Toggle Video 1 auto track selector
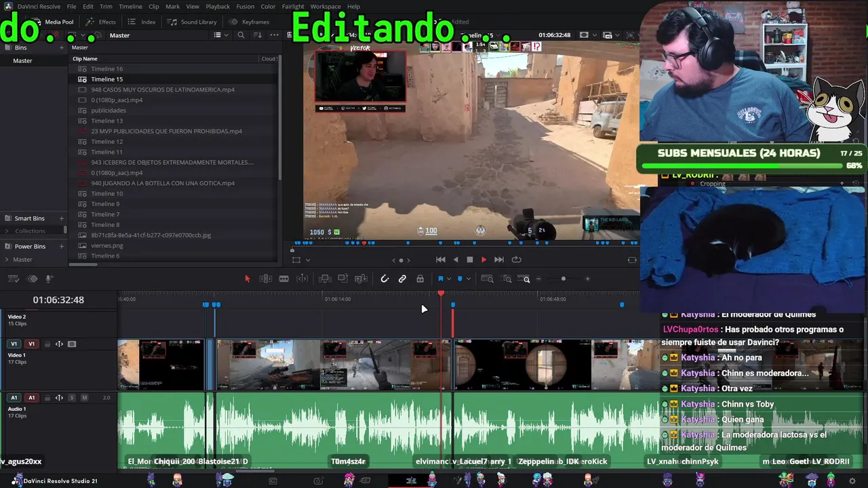 (x=59, y=344)
